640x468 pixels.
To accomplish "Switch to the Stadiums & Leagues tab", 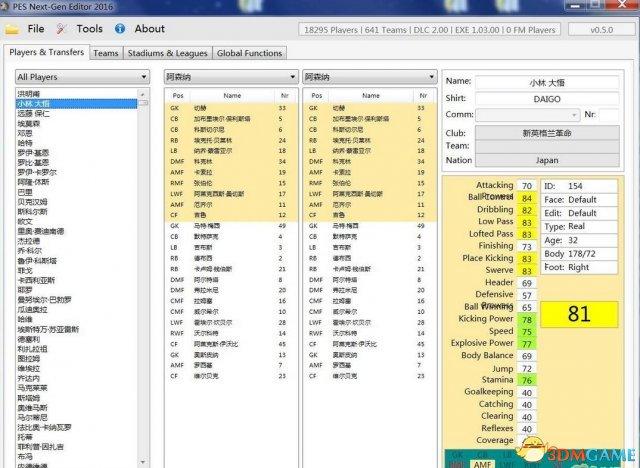I will point(167,53).
